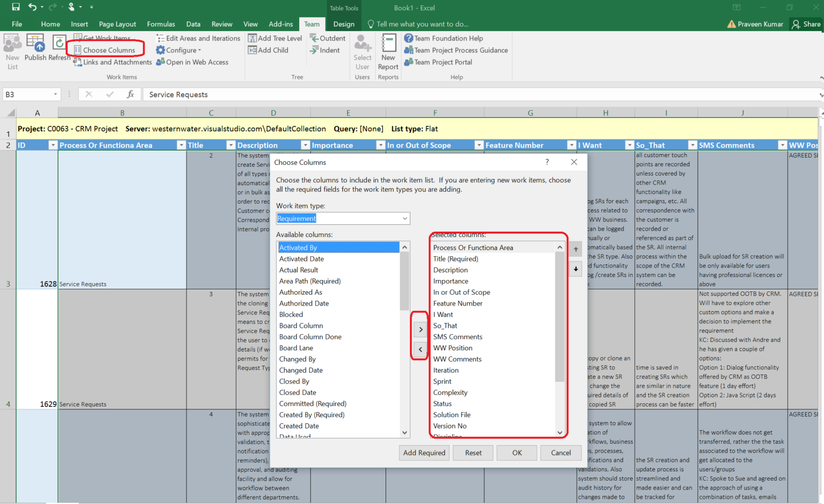The width and height of the screenshot is (824, 504).
Task: Click the Indent command
Action: pyautogui.click(x=325, y=50)
